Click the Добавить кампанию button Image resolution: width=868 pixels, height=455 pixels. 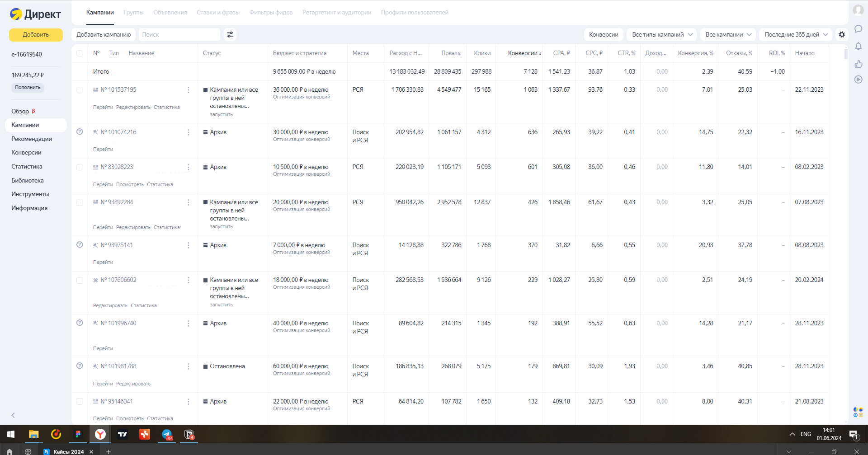104,34
